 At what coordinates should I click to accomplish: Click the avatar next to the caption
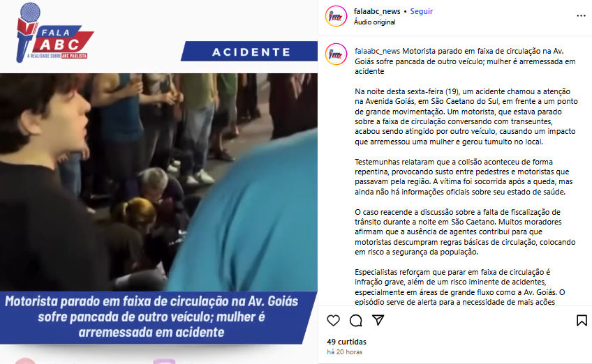(336, 54)
